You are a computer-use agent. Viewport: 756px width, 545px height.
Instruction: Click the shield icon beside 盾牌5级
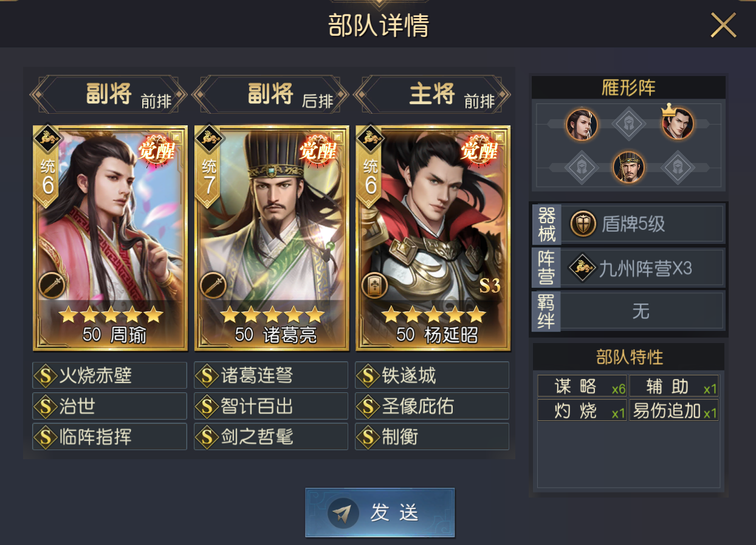click(x=582, y=224)
